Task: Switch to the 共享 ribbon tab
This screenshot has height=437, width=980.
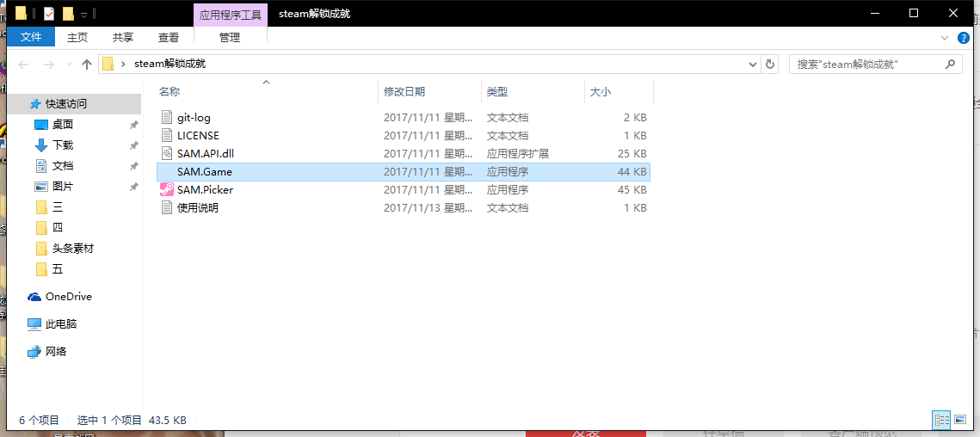Action: click(123, 38)
